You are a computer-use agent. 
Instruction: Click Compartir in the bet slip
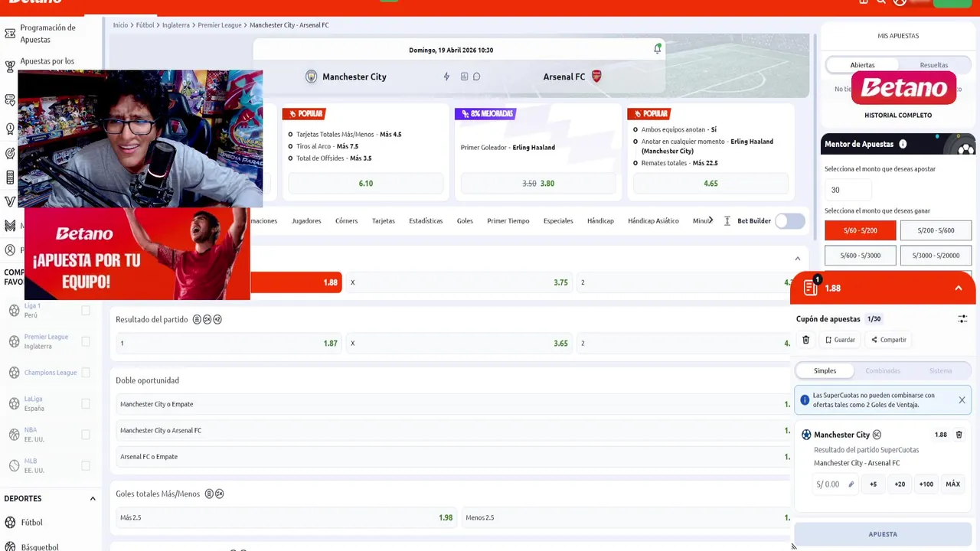coord(888,340)
